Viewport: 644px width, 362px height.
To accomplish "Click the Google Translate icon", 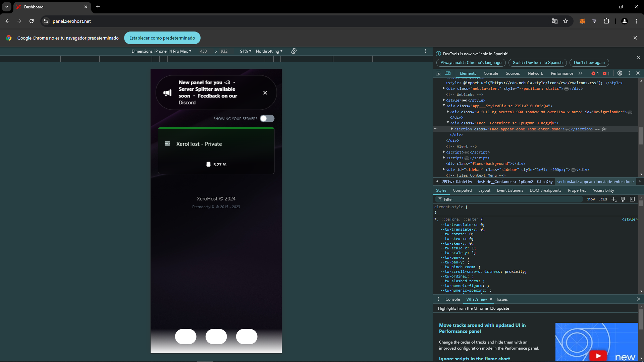I will pos(555,21).
